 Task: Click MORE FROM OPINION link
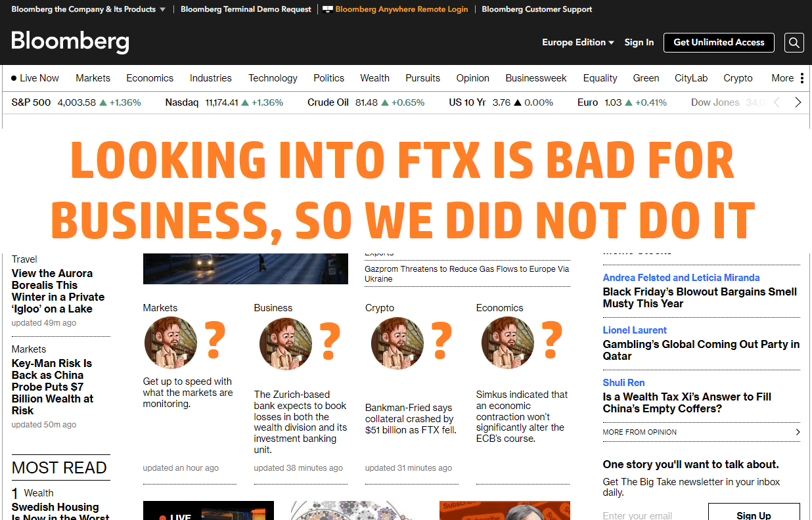tap(639, 432)
